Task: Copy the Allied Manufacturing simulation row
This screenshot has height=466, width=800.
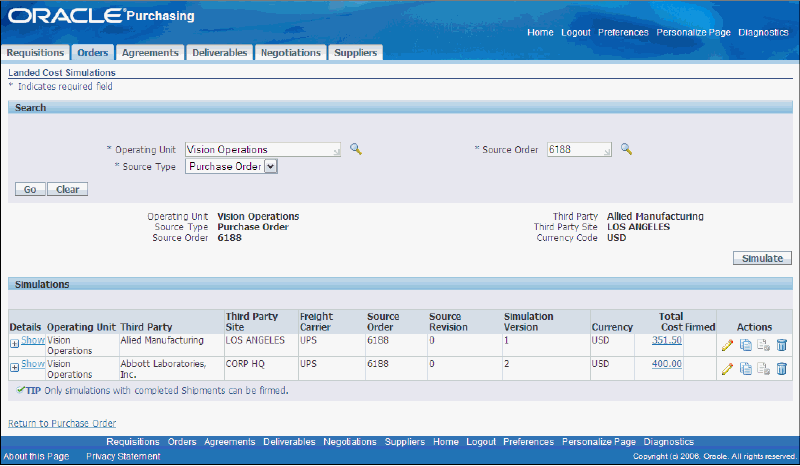Action: pos(745,346)
